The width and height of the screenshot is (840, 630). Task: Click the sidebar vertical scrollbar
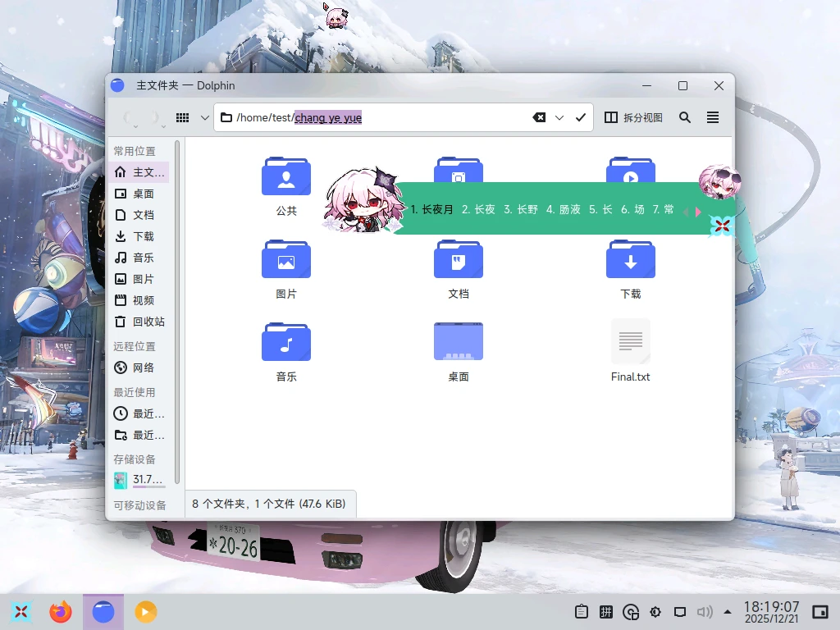(x=177, y=313)
